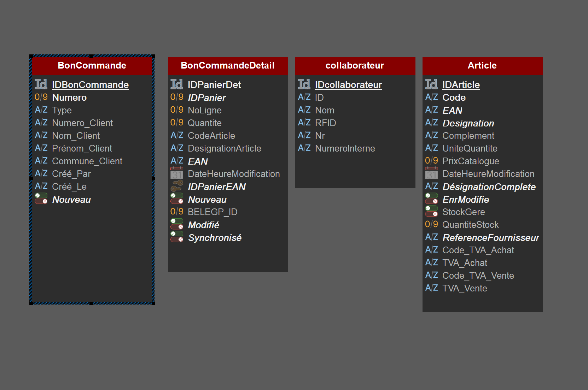Click the text icon beside Designation
The width and height of the screenshot is (588, 390).
point(431,123)
